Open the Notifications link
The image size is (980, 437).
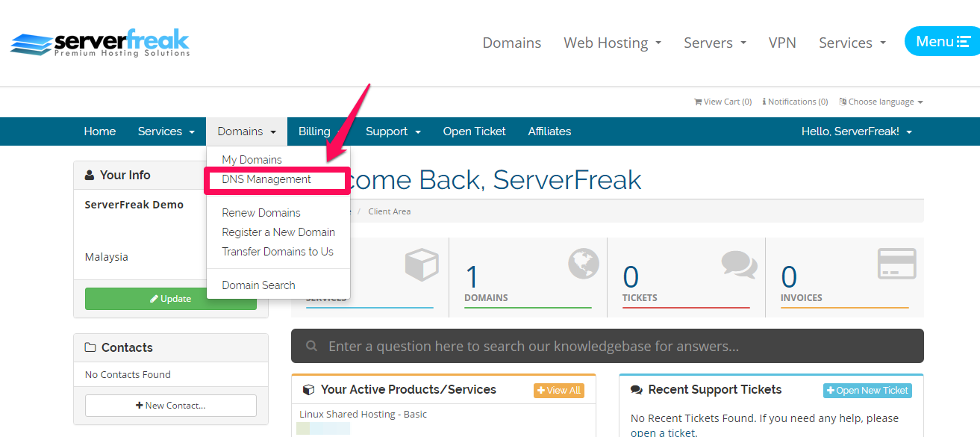click(x=795, y=102)
